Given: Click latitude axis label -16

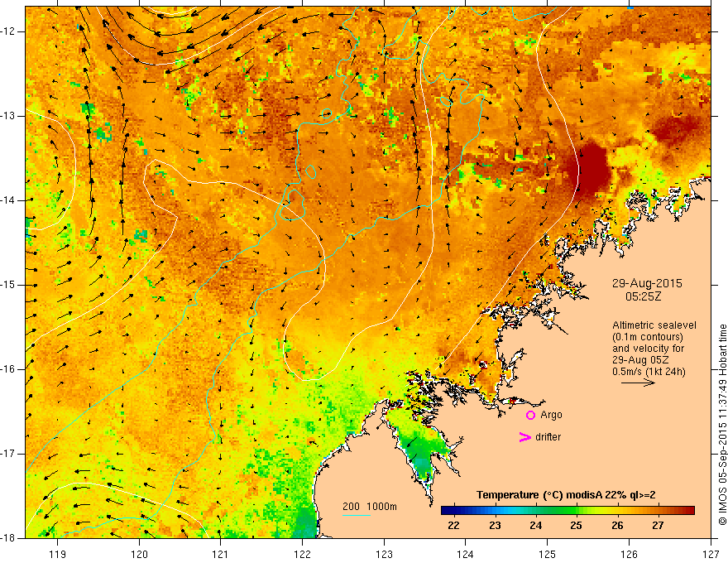Looking at the screenshot, I should [x=8, y=369].
